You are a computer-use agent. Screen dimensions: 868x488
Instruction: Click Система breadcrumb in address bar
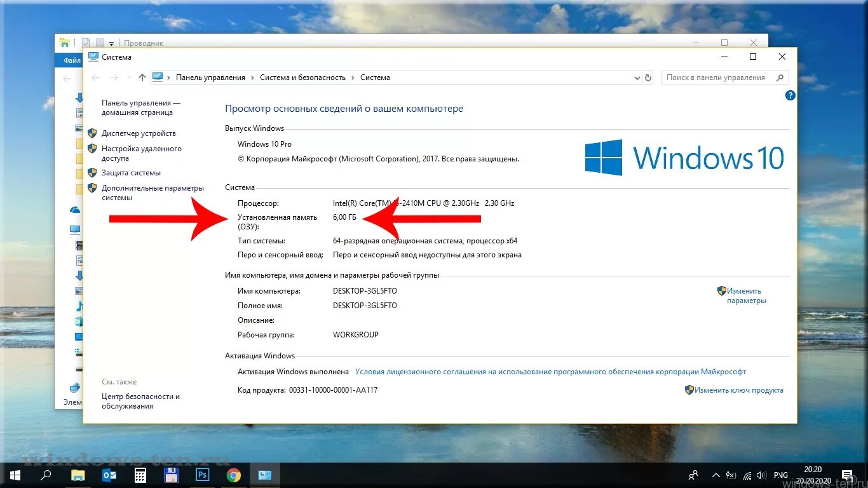[x=375, y=78]
